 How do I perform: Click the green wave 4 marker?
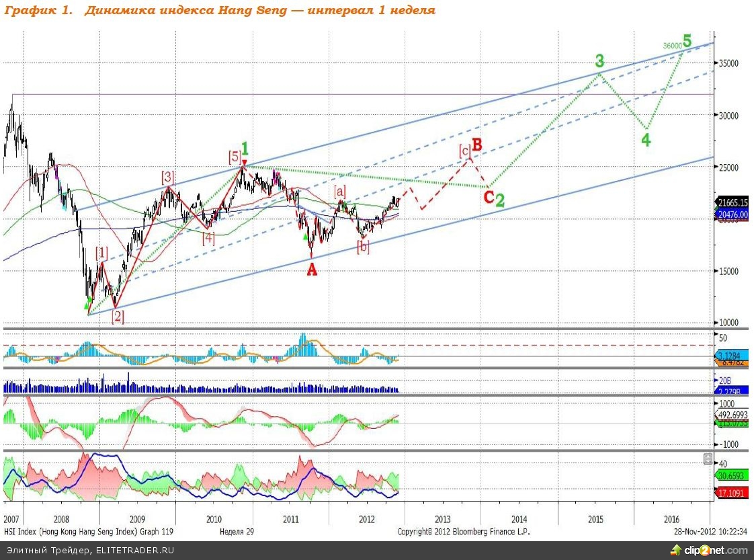point(645,140)
